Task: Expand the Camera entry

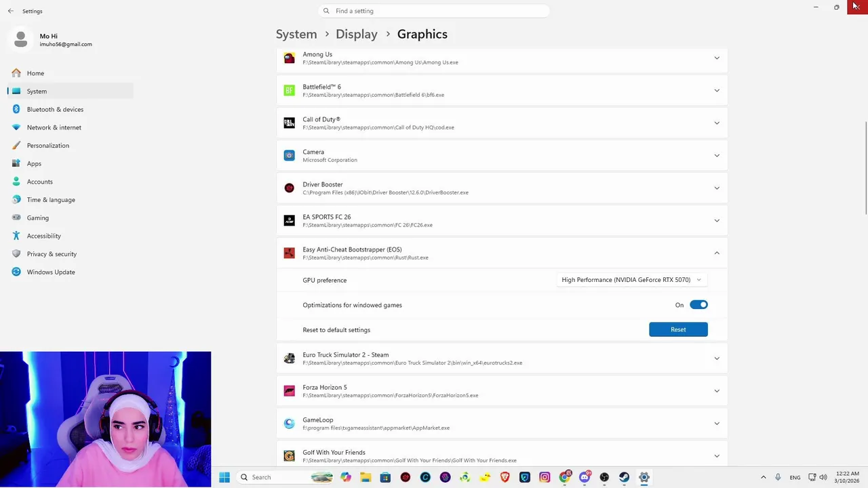Action: click(717, 156)
